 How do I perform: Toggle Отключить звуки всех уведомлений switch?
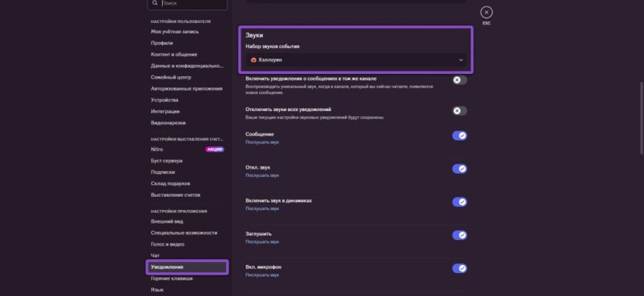click(x=459, y=111)
